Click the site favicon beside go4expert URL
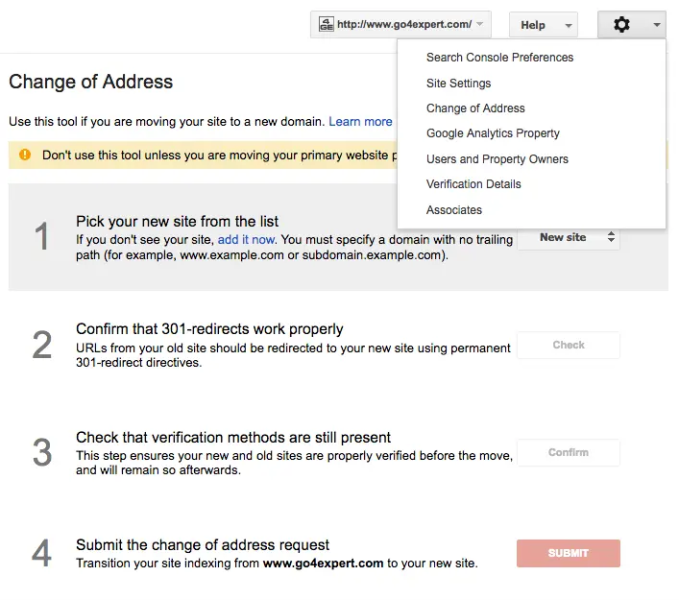The height and width of the screenshot is (600, 679). [326, 25]
